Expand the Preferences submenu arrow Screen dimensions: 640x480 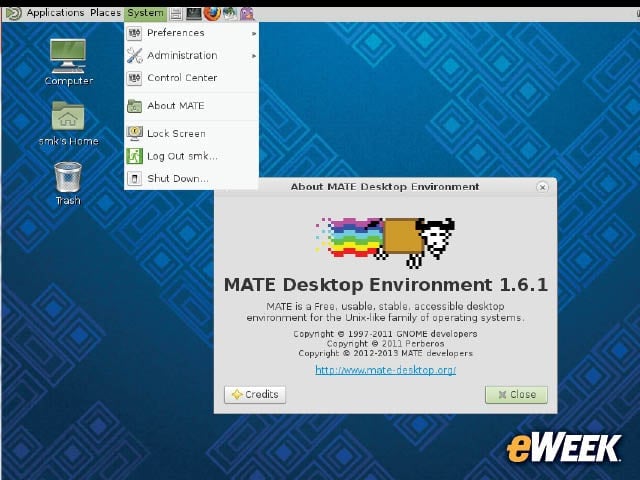click(254, 33)
